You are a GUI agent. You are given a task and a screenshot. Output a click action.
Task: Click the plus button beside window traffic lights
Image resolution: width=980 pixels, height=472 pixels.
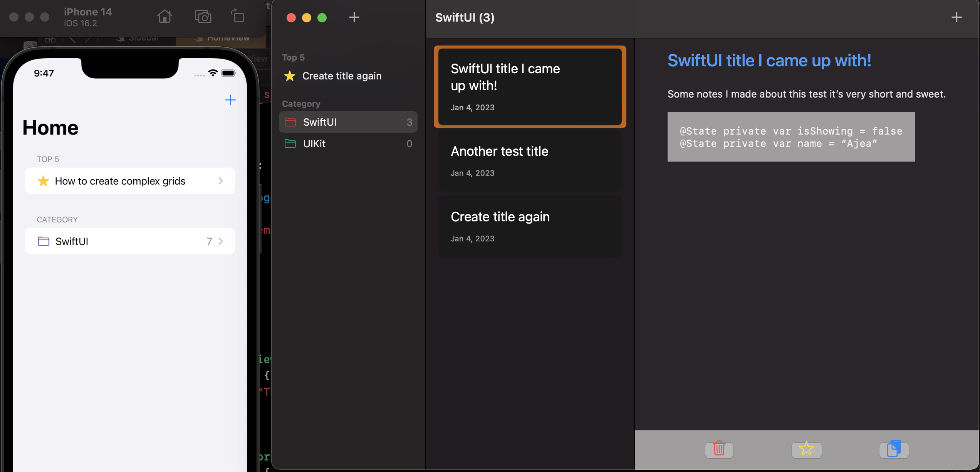[354, 17]
